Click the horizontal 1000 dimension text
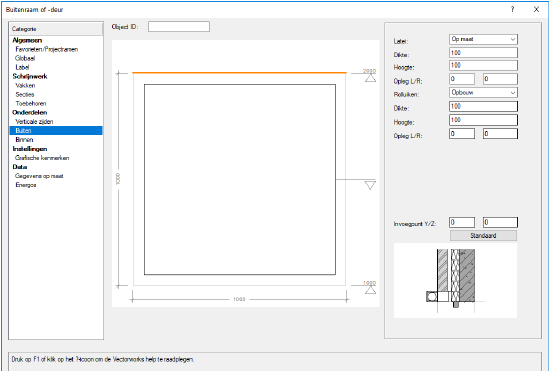The width and height of the screenshot is (550, 371). 239,299
